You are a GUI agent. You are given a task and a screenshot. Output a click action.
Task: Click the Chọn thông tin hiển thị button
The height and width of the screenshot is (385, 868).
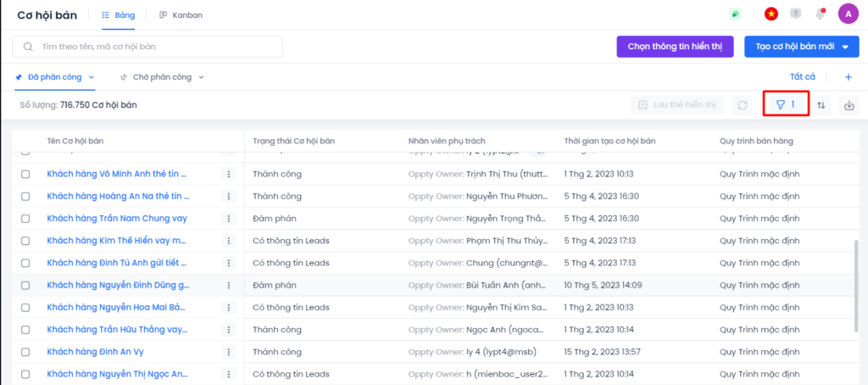[x=675, y=47]
